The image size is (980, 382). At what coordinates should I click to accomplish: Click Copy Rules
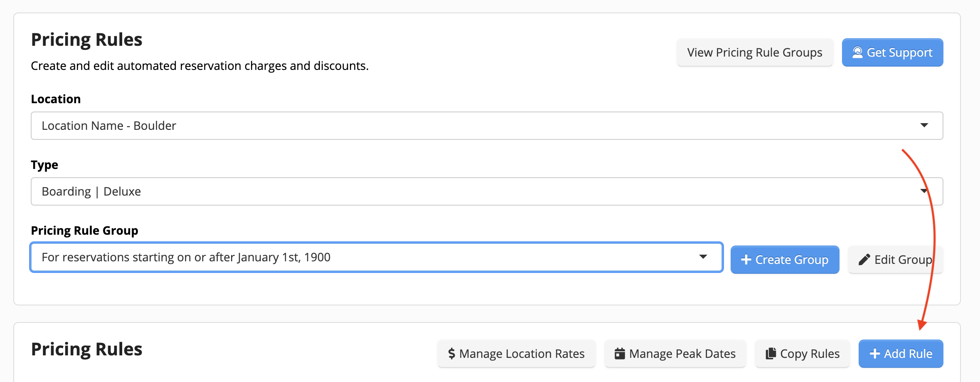802,353
